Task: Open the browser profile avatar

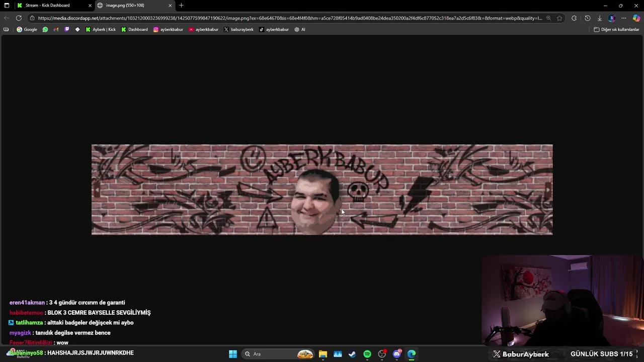Action: click(611, 18)
